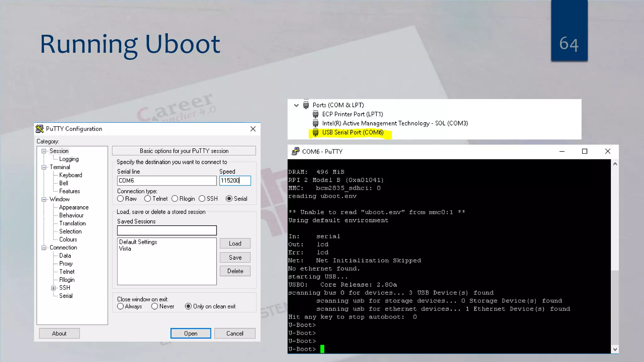
Task: Open the Logging category
Action: pos(69,159)
